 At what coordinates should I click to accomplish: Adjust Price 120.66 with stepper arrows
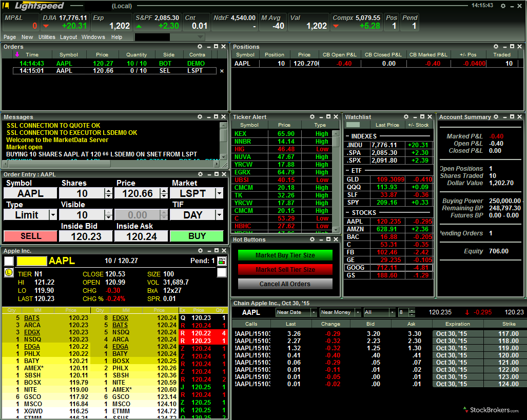point(164,193)
